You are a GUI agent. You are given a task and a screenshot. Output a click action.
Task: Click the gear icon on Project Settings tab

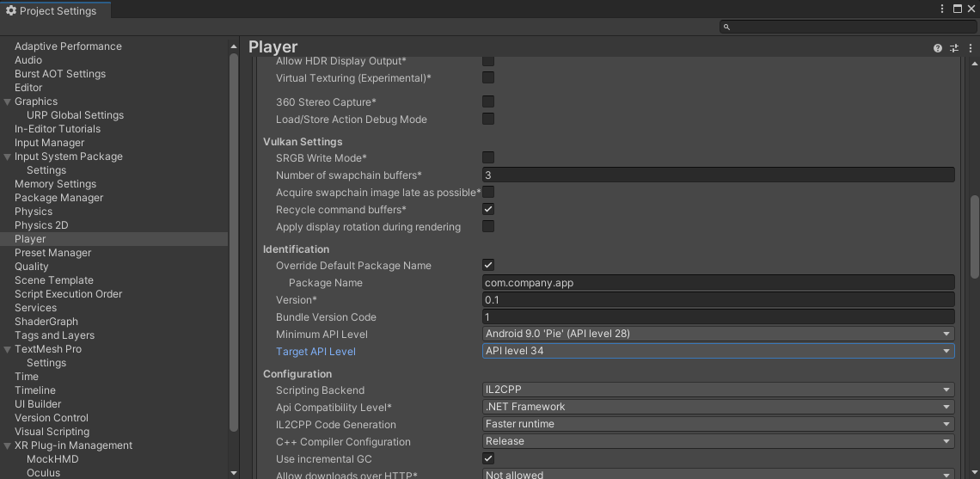pos(11,10)
